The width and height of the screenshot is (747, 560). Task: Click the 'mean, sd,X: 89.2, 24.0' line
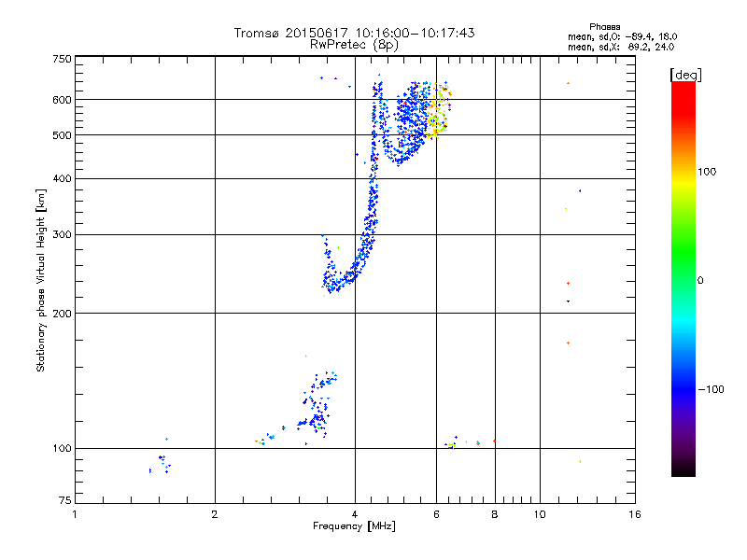click(x=621, y=47)
